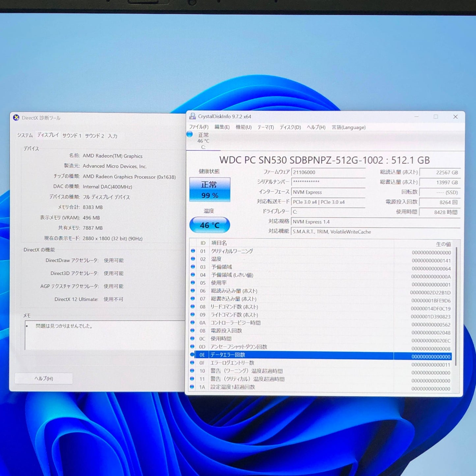Select row 04 予備領域 (しきい値)
Image resolution: width=476 pixels, height=476 pixels.
[x=321, y=275]
